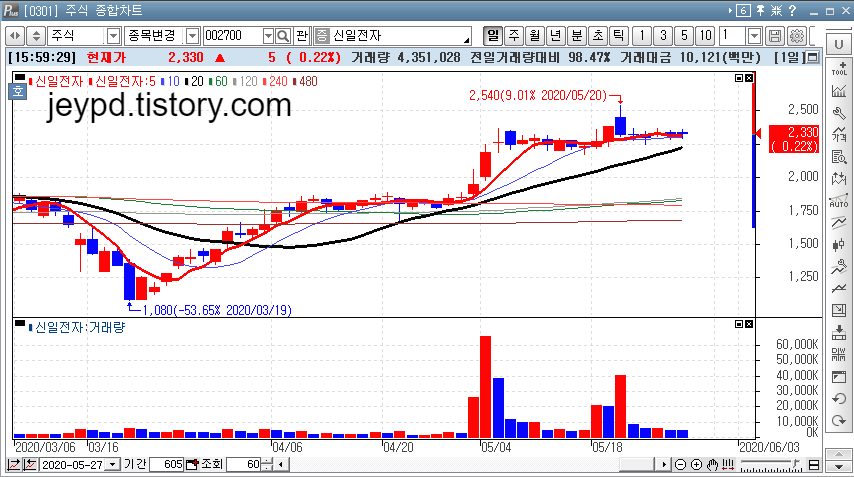Click the left-right navigation arrows icon
The width and height of the screenshot is (854, 477).
15,36
